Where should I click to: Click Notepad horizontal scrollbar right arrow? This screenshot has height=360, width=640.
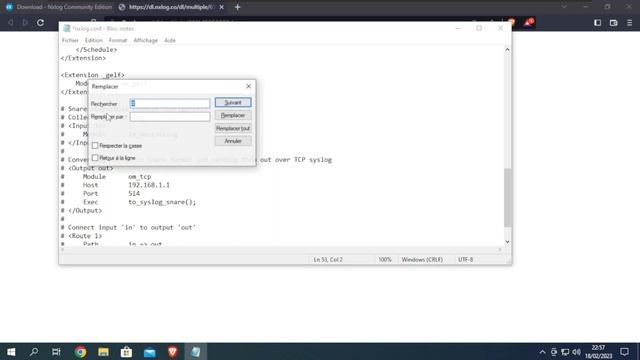500,249
